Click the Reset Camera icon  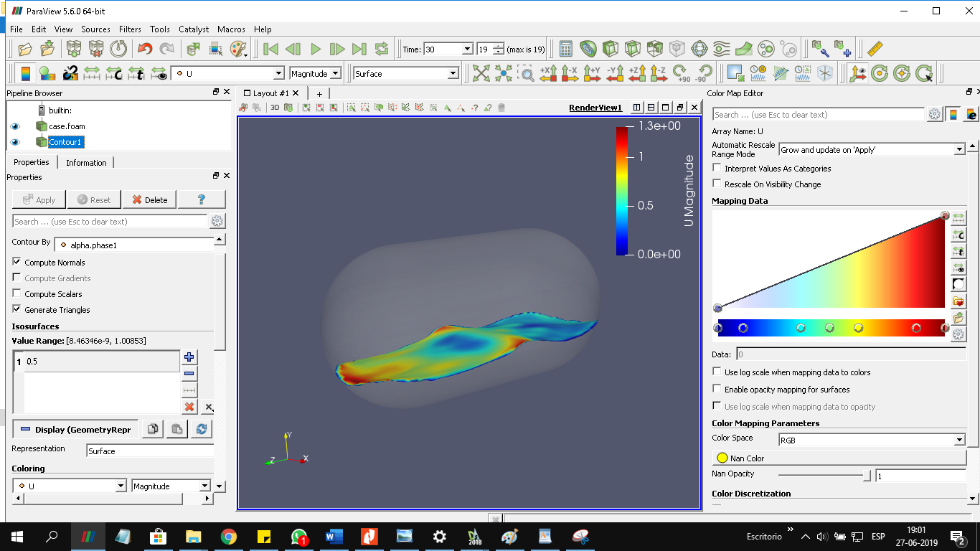481,73
